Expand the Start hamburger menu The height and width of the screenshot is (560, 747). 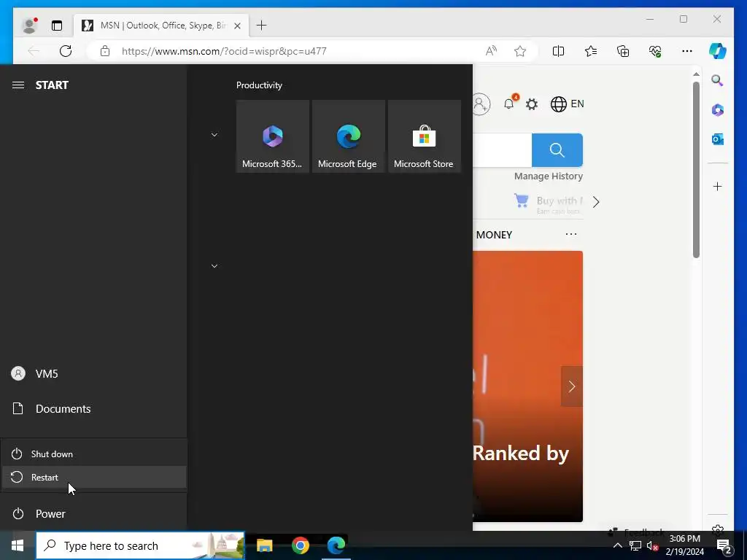(x=18, y=85)
